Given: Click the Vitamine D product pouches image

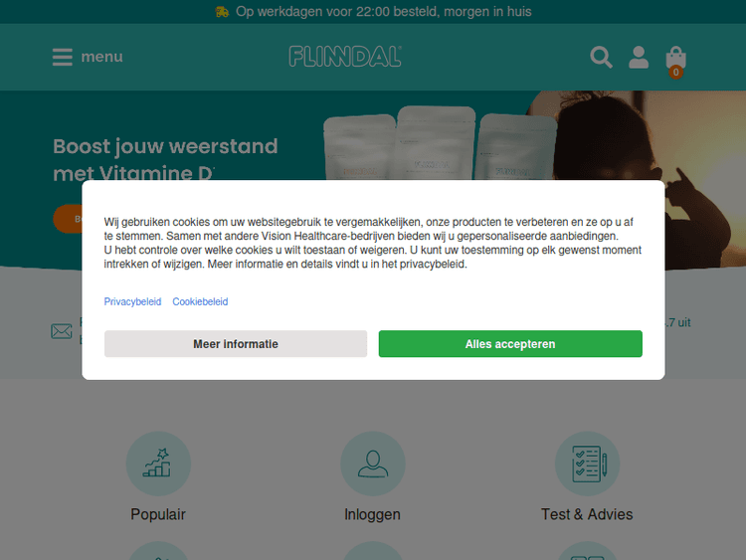Looking at the screenshot, I should point(440,143).
